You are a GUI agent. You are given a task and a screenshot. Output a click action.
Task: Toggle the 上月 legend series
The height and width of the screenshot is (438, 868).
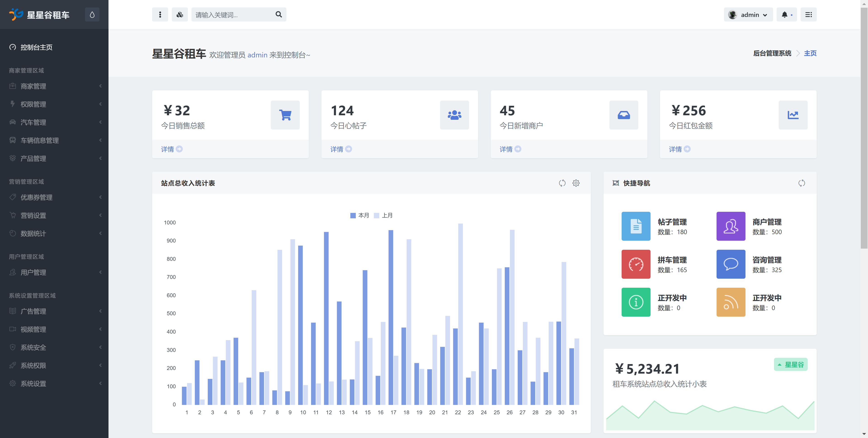(x=383, y=215)
